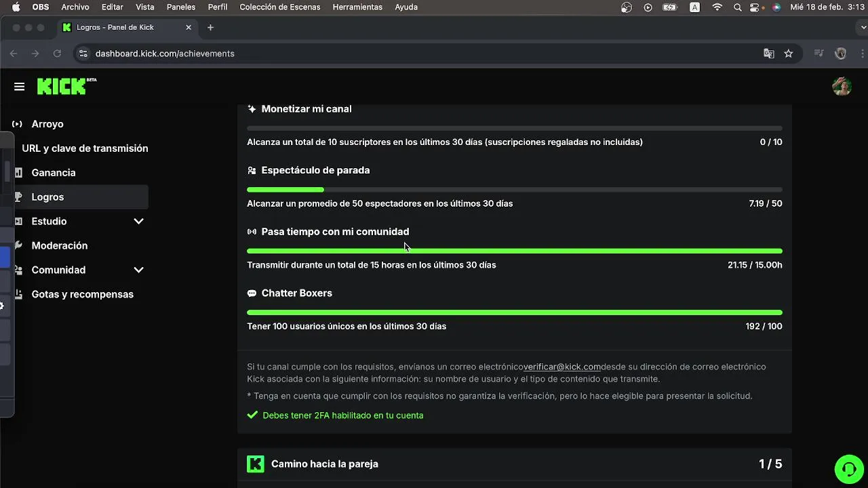868x488 pixels.
Task: Open the Chrome tab search dropdown
Action: tap(863, 28)
